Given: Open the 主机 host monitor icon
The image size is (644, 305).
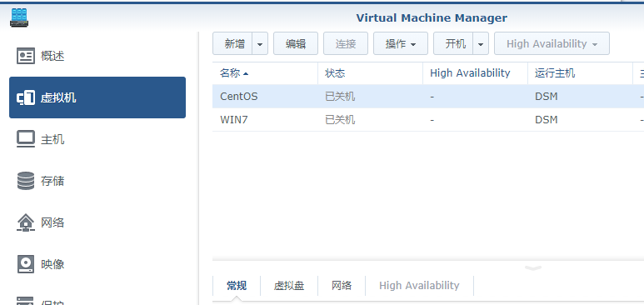Looking at the screenshot, I should click(x=26, y=139).
